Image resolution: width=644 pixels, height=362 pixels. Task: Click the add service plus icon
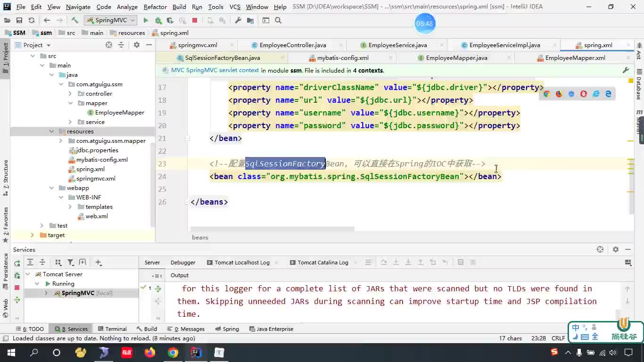pos(98,262)
